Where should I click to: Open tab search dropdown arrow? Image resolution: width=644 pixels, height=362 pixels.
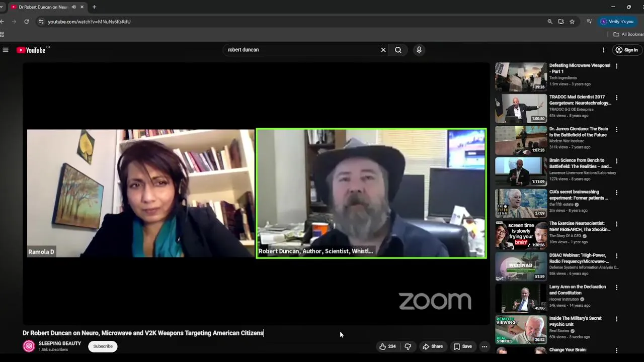coord(2,7)
